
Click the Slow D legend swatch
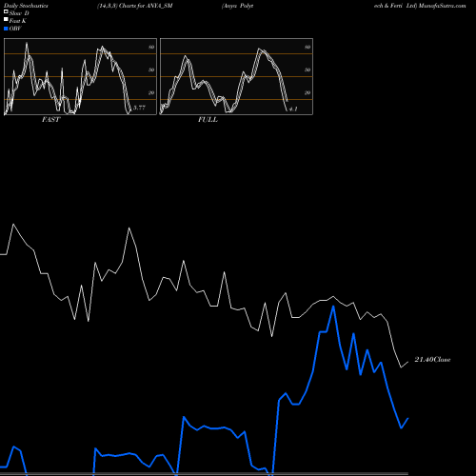(x=6, y=11)
